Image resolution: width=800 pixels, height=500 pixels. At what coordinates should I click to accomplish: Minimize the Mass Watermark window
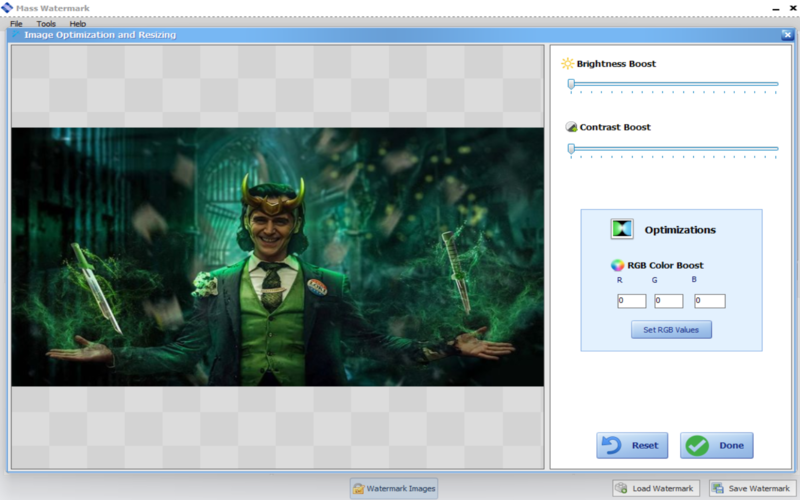pyautogui.click(x=776, y=9)
